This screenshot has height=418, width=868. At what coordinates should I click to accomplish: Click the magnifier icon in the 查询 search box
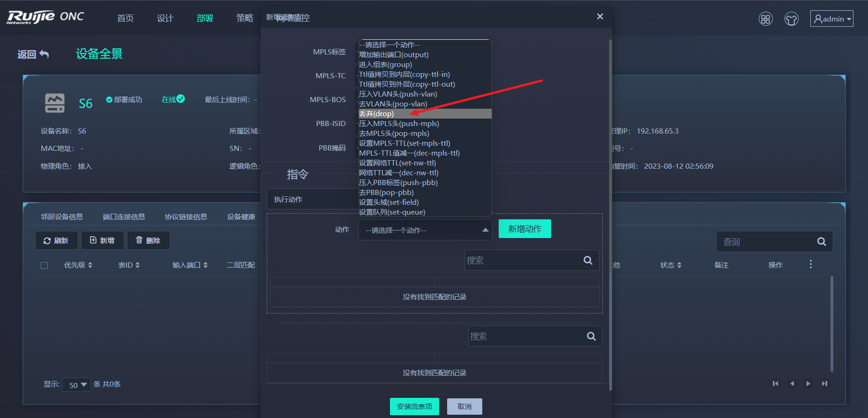click(822, 242)
